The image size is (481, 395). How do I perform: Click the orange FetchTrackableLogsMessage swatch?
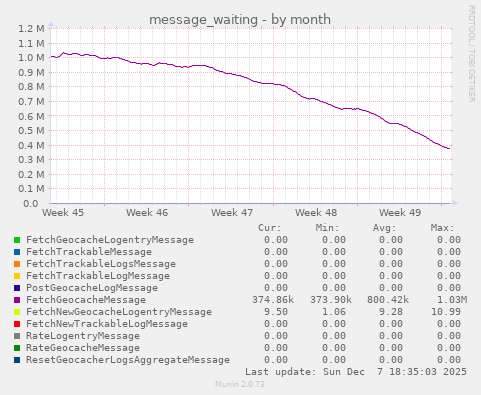pos(17,264)
